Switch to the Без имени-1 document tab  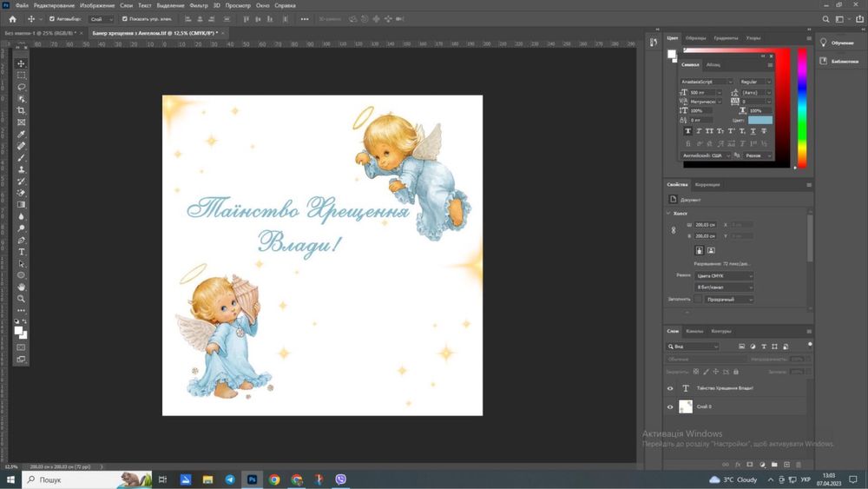pyautogui.click(x=40, y=33)
